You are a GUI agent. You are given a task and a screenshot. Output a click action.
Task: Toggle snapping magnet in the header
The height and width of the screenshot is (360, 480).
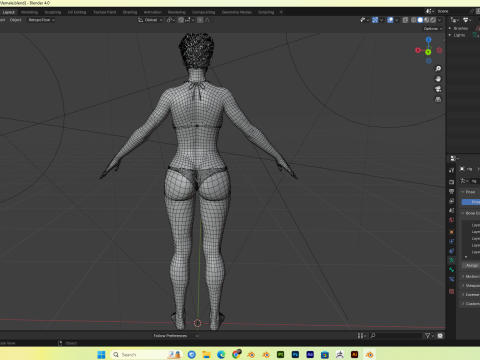[x=181, y=20]
